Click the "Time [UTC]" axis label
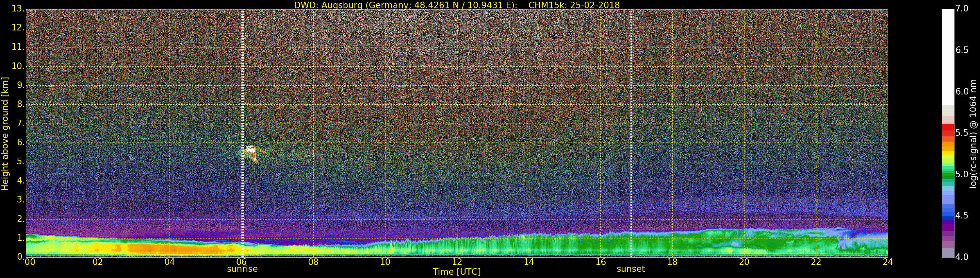Screen dimensions: 980x278 coord(457,271)
